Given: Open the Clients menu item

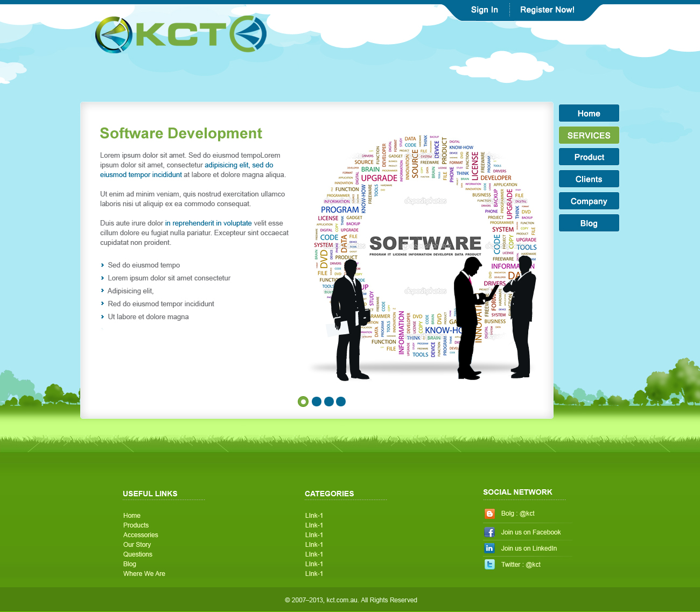Looking at the screenshot, I should pyautogui.click(x=589, y=179).
